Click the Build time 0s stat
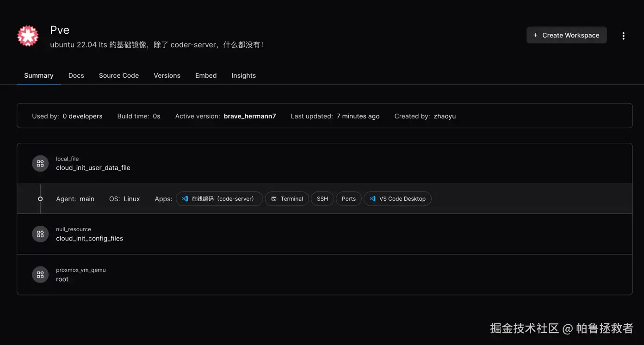Viewport: 644px width, 345px height. click(x=139, y=116)
